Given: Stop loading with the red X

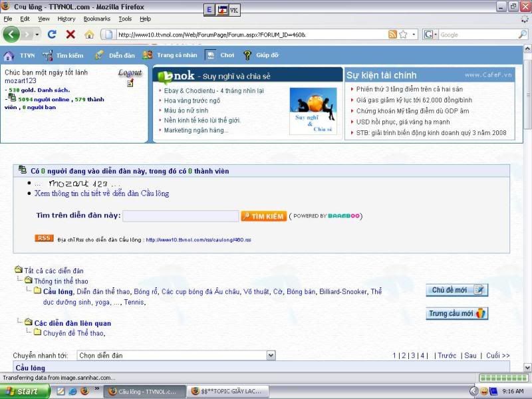Looking at the screenshot, I should coord(70,35).
